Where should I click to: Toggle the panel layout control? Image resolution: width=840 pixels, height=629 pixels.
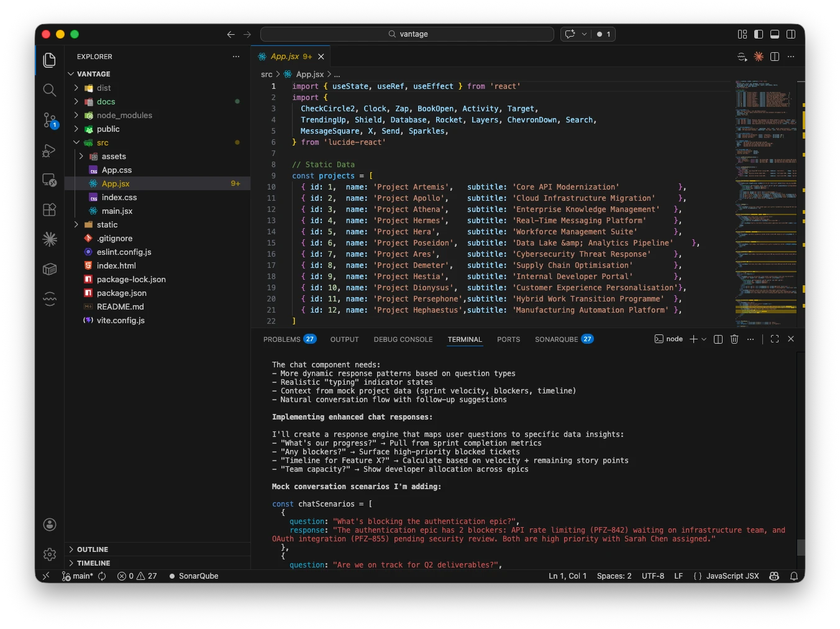tap(774, 34)
